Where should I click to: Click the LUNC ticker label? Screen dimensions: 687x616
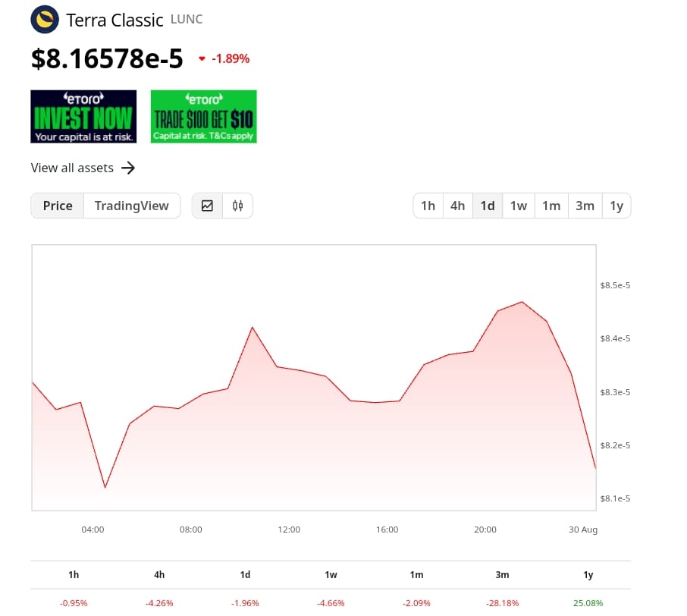(x=187, y=20)
